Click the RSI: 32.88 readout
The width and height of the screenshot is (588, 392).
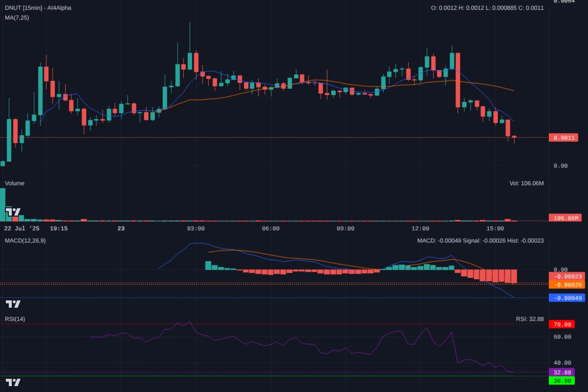(530, 319)
